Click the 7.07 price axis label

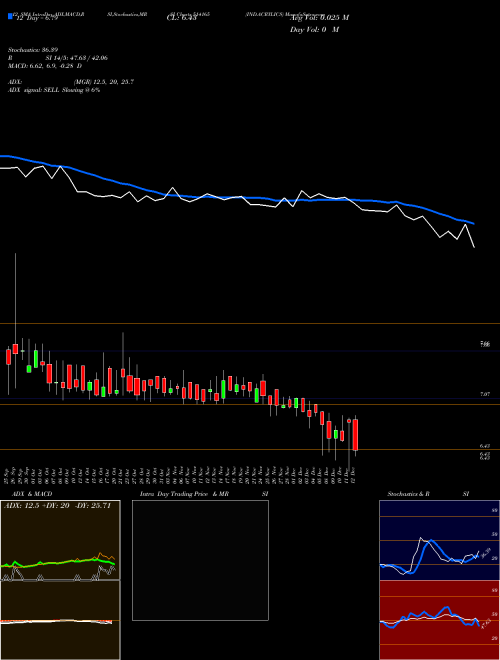pyautogui.click(x=485, y=394)
